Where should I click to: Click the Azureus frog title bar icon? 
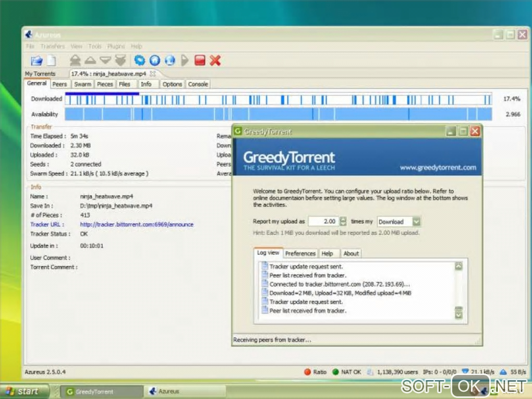point(29,34)
